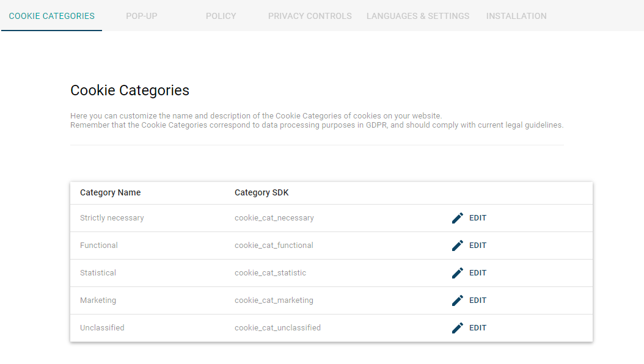Click EDIT text for Strictly necessary

click(478, 218)
